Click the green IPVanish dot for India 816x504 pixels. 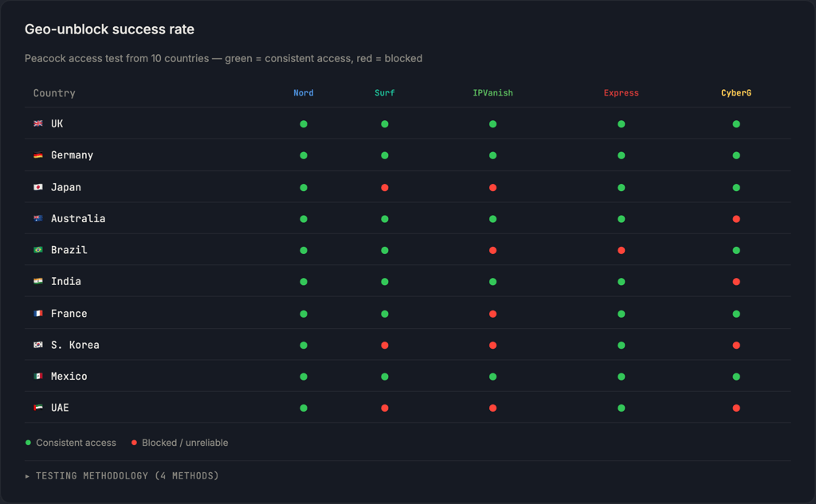click(x=492, y=282)
